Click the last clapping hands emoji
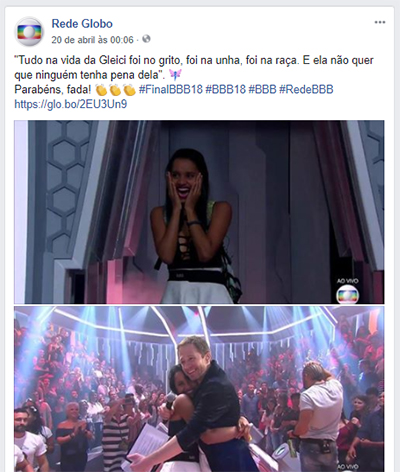Screen dimensions: 400x472 coord(129,90)
